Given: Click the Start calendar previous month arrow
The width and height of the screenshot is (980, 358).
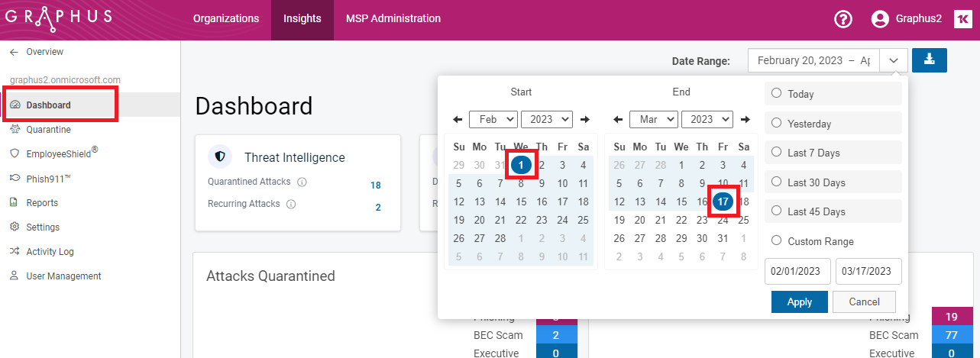Looking at the screenshot, I should (458, 119).
